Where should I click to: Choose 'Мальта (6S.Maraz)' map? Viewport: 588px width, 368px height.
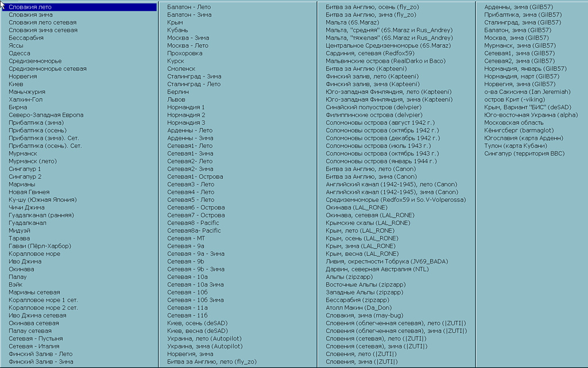click(x=352, y=22)
